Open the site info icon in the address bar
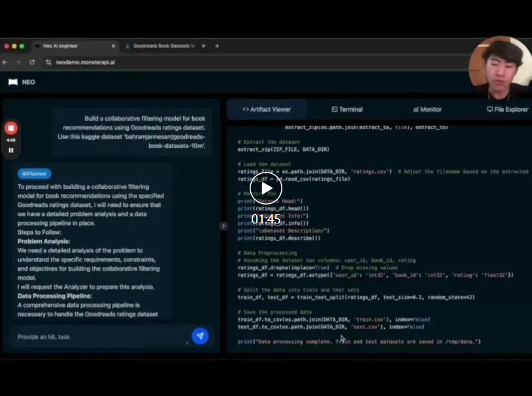This screenshot has height=396, width=532. [x=48, y=62]
